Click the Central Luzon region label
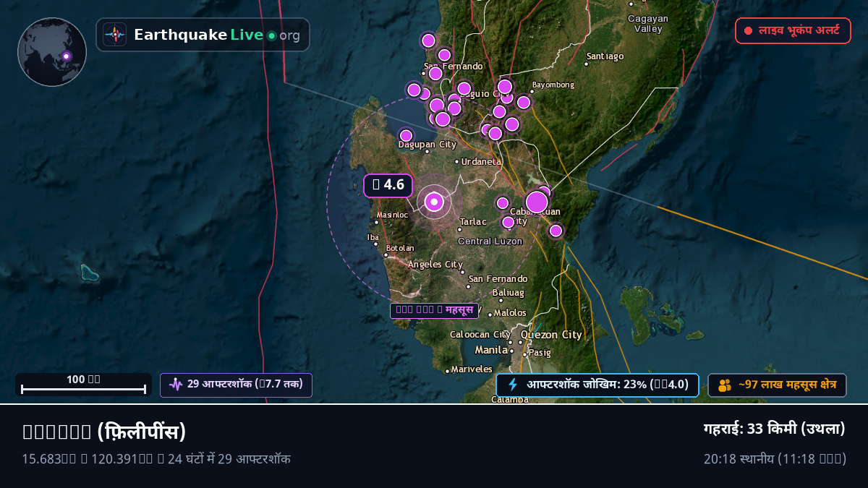Image resolution: width=868 pixels, height=488 pixels. pos(490,241)
